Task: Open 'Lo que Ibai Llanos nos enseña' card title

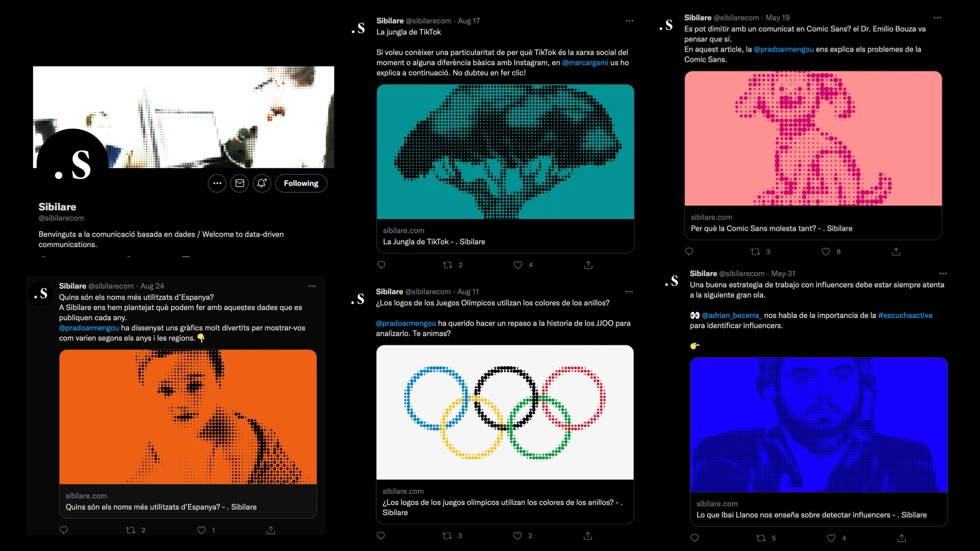Action: 812,515
